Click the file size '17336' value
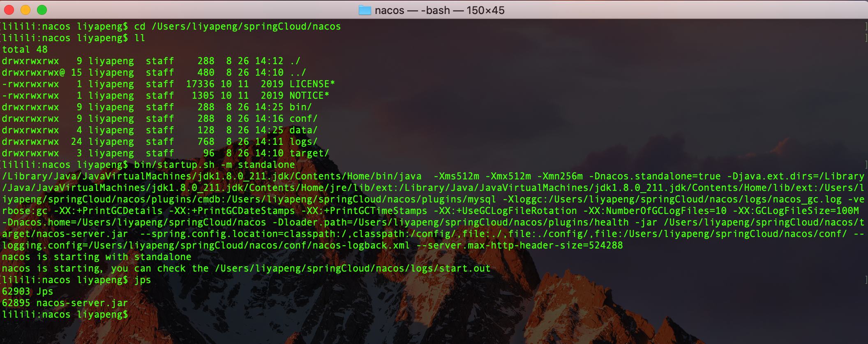The height and width of the screenshot is (344, 868). pyautogui.click(x=200, y=84)
